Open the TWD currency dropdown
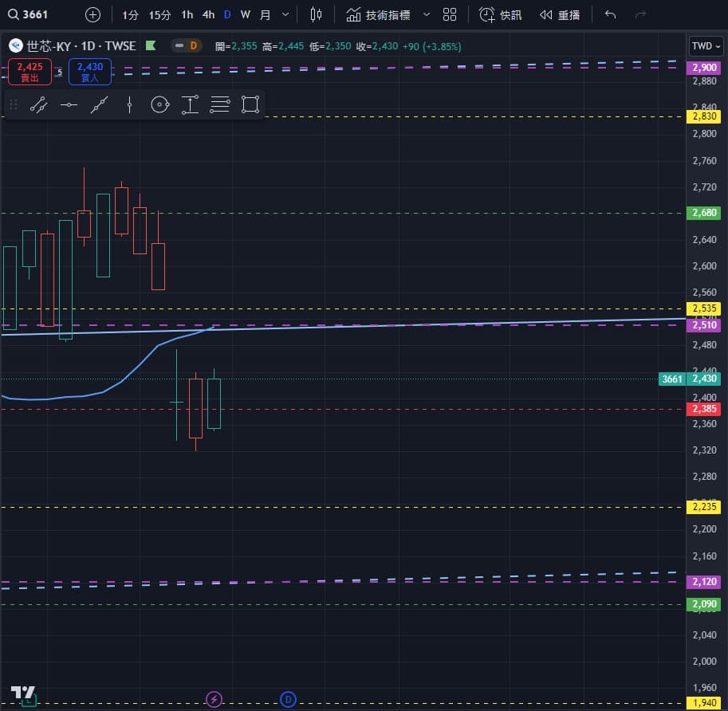This screenshot has height=711, width=728. 706,46
